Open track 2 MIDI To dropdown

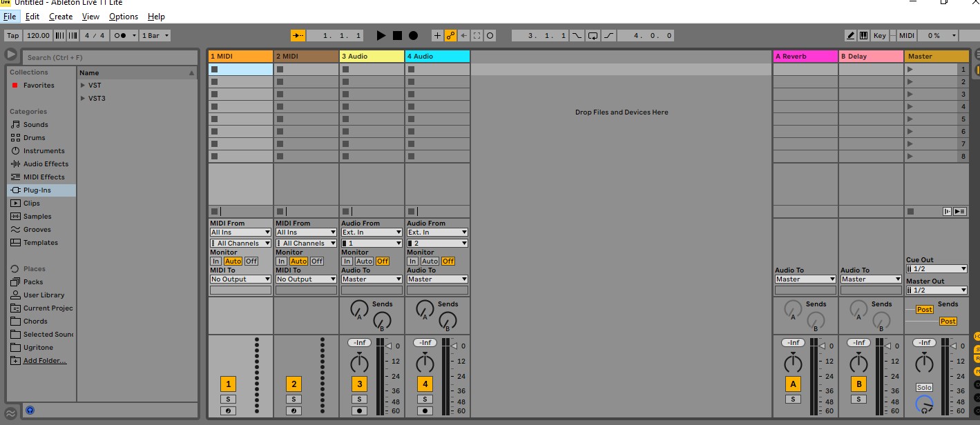(x=306, y=279)
